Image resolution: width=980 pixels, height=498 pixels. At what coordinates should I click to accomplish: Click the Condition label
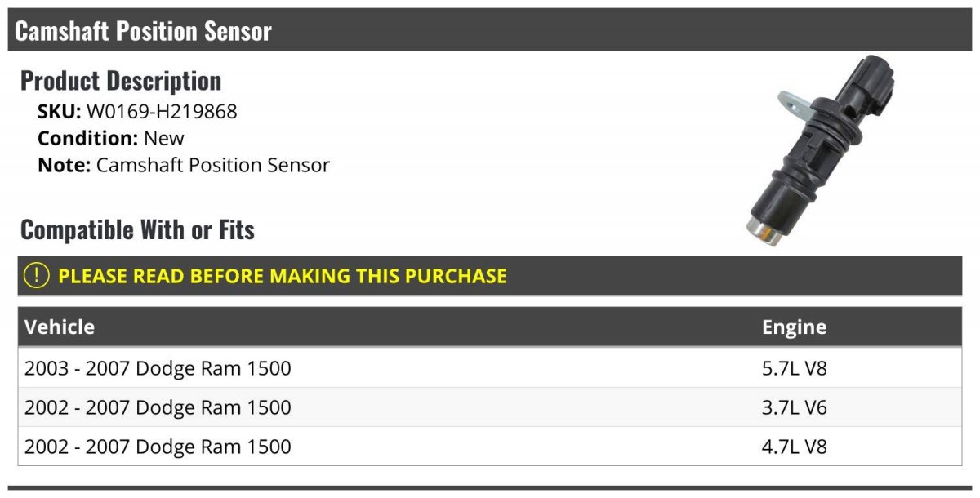pos(87,138)
